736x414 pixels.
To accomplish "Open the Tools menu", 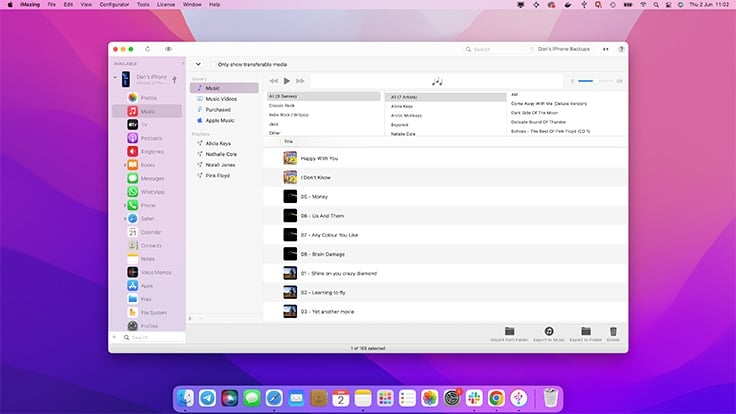I will click(143, 4).
